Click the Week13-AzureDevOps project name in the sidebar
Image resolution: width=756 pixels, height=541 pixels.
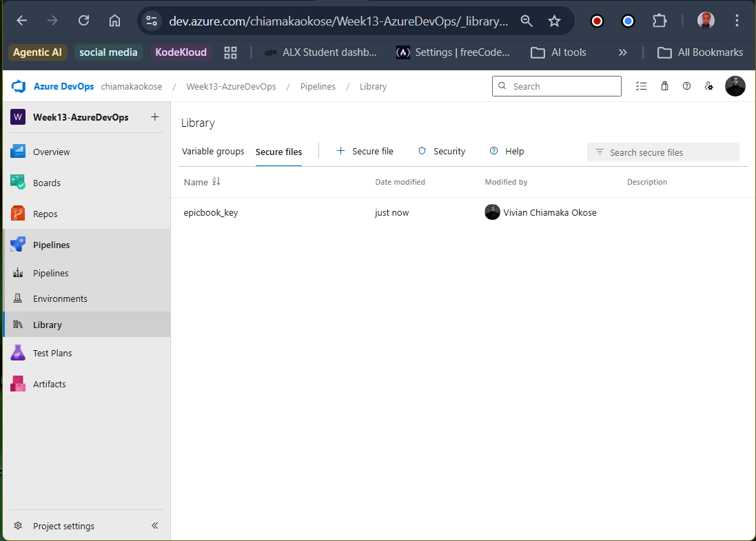point(81,117)
